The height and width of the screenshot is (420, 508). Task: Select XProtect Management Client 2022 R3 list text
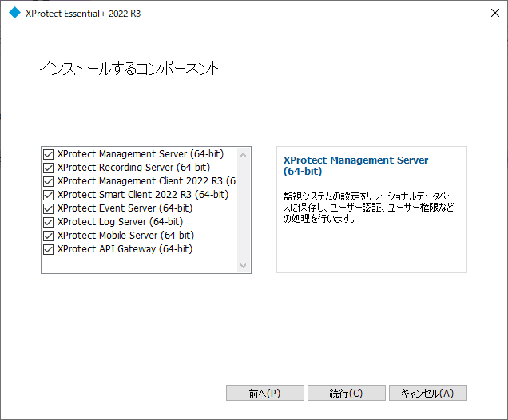[x=147, y=181]
